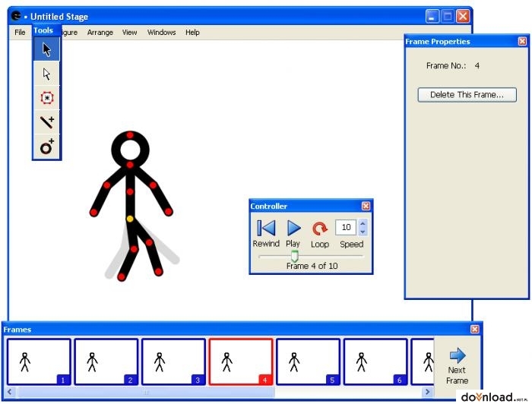Screen dimensions: 532x404
Task: Select the black arrow selection tool
Action: (47, 49)
